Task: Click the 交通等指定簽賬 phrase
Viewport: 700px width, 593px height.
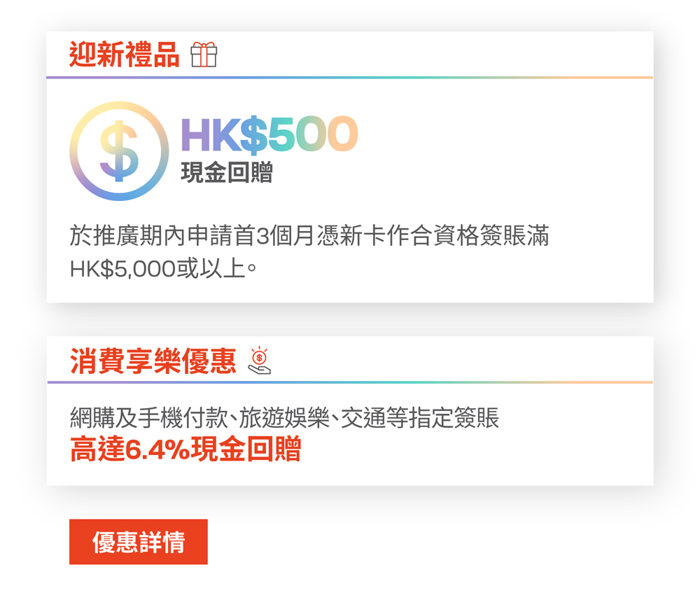Action: 420,418
